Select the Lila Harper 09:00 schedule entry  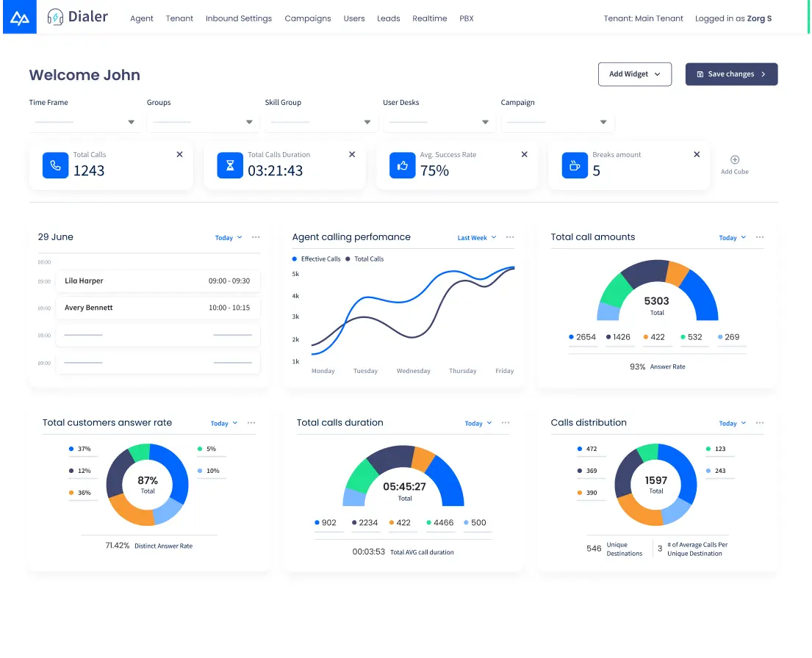(x=157, y=281)
